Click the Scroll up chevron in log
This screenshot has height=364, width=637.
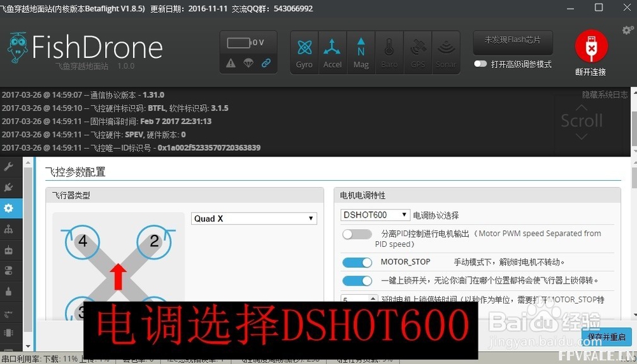[582, 108]
